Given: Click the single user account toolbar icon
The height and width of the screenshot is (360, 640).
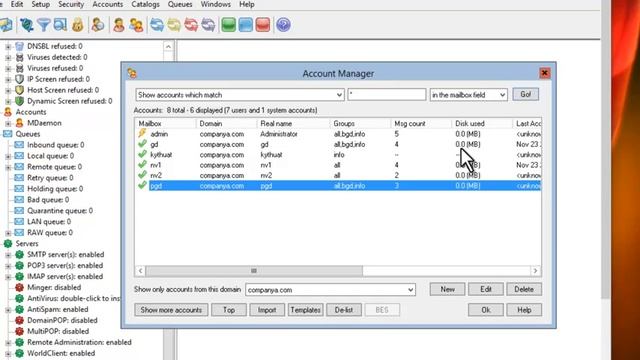Looking at the screenshot, I should point(119,25).
